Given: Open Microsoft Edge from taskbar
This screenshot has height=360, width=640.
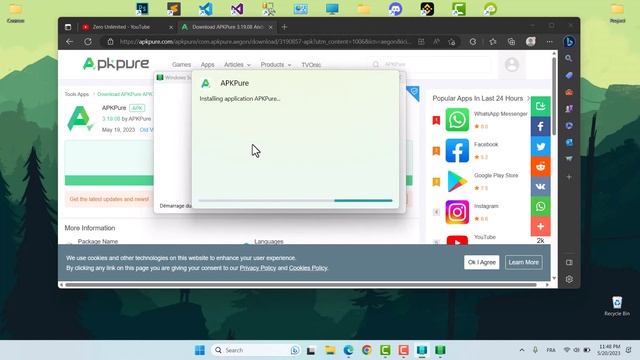Looking at the screenshot, I should click(x=348, y=350).
